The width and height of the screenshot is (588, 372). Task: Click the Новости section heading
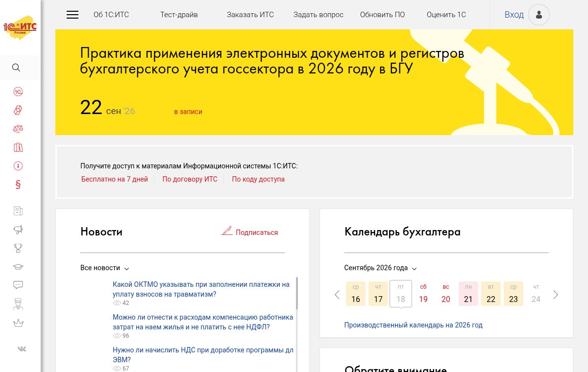coord(101,232)
